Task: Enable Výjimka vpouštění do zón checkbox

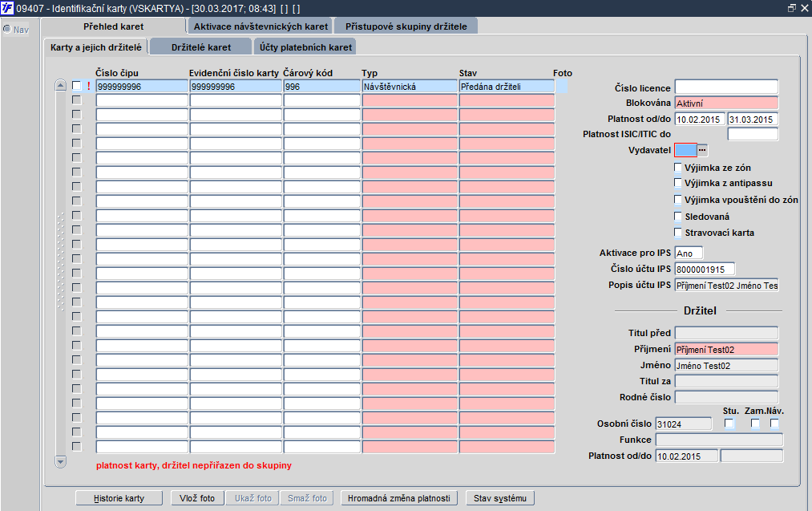Action: tap(678, 199)
